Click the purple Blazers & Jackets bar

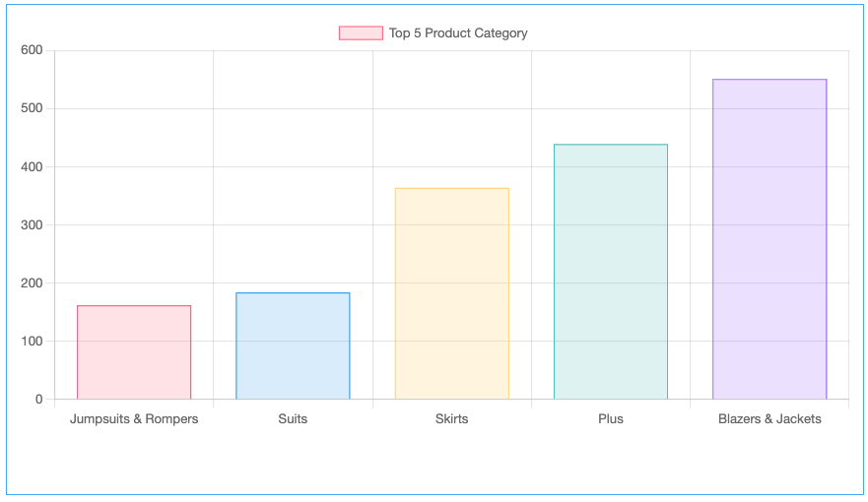(769, 239)
